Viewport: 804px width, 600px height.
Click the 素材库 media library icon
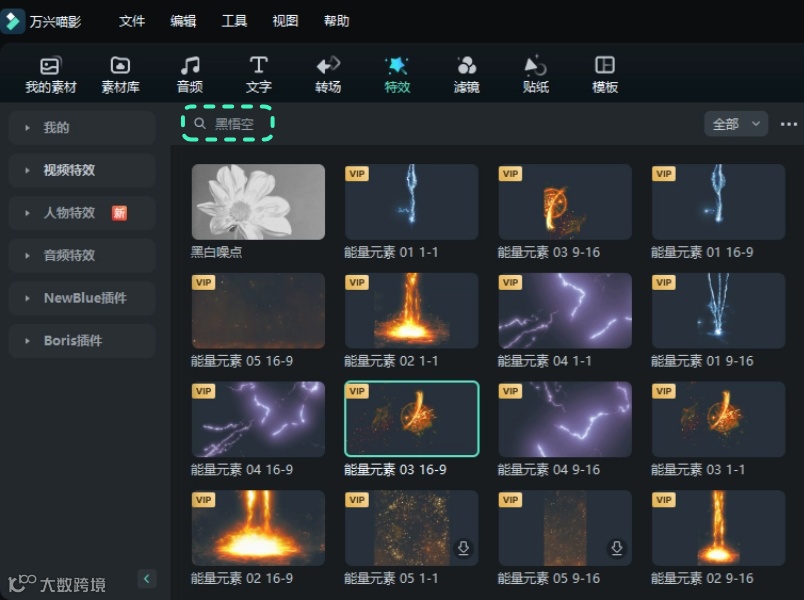(119, 70)
